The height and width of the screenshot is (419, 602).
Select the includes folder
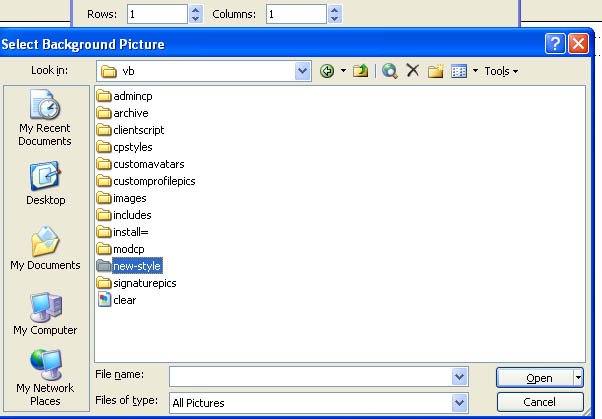[x=124, y=215]
